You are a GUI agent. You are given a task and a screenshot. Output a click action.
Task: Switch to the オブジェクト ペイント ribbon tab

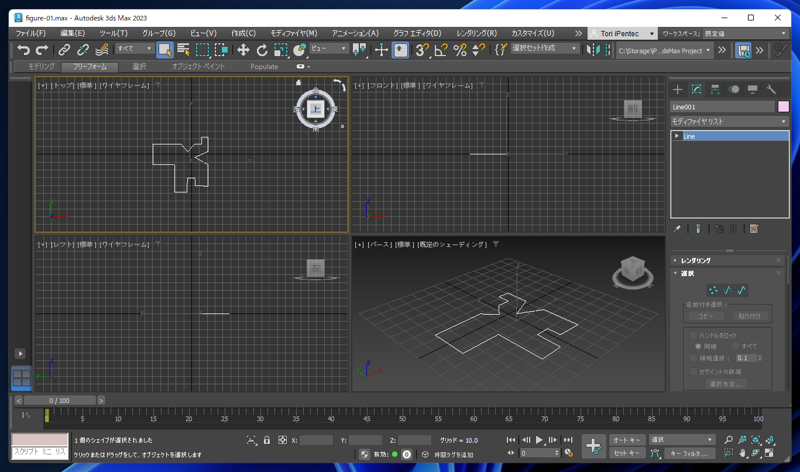(x=198, y=67)
